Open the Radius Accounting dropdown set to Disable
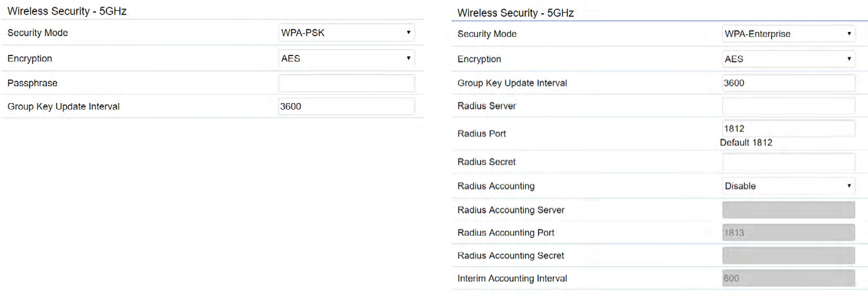The height and width of the screenshot is (296, 868). tap(788, 186)
